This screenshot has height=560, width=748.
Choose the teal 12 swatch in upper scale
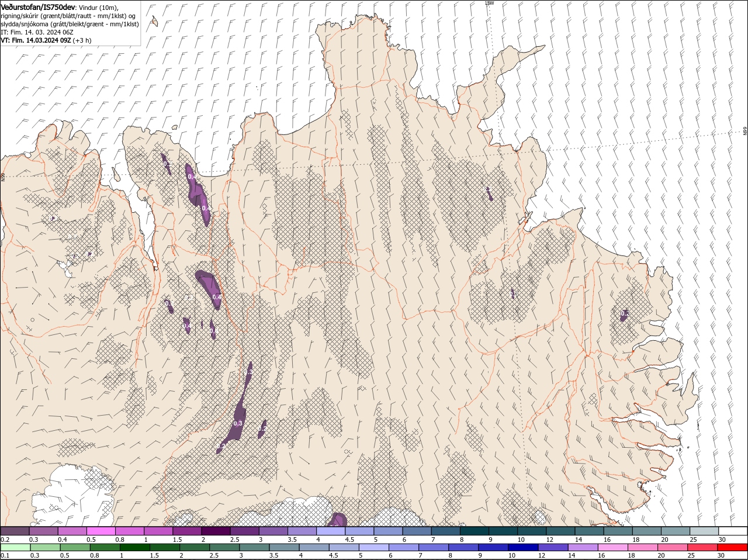[560, 531]
